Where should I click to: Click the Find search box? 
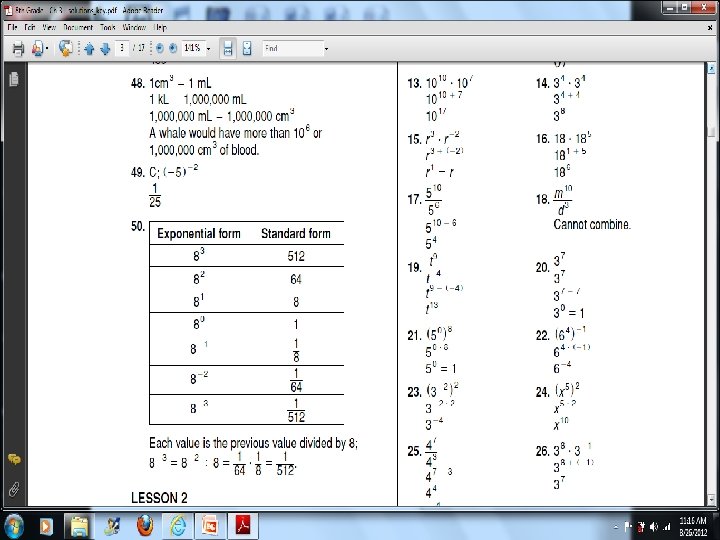pos(293,48)
